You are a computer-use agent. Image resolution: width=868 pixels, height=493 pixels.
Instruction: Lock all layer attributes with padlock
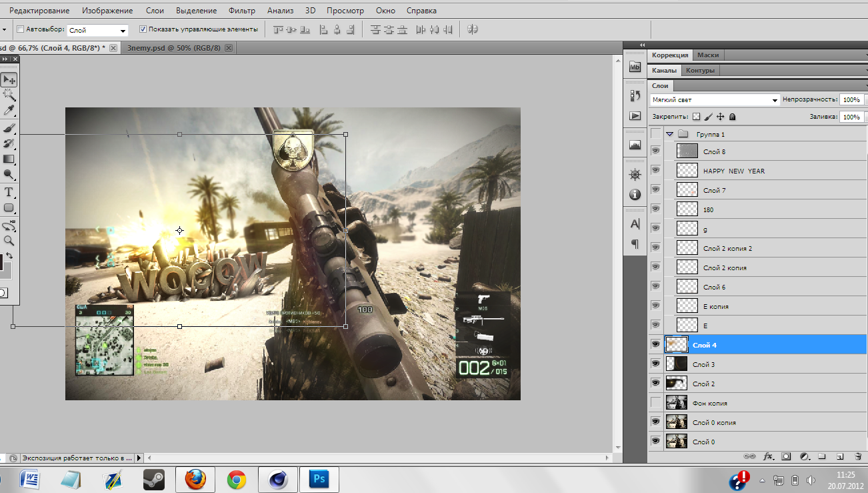(x=732, y=117)
